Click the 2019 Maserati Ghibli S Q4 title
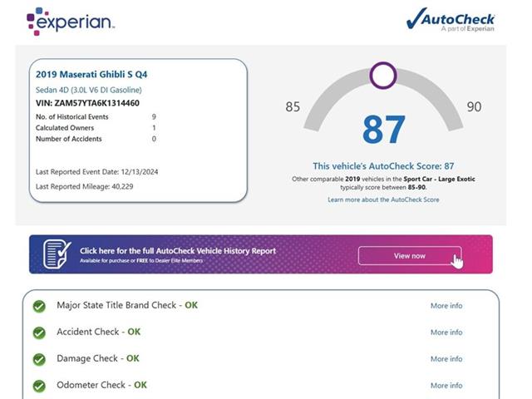The image size is (532, 399). [91, 74]
